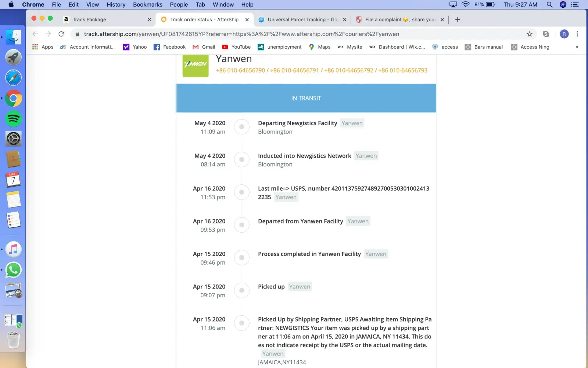Open the Maps bookmark
Image resolution: width=588 pixels, height=368 pixels.
[319, 47]
